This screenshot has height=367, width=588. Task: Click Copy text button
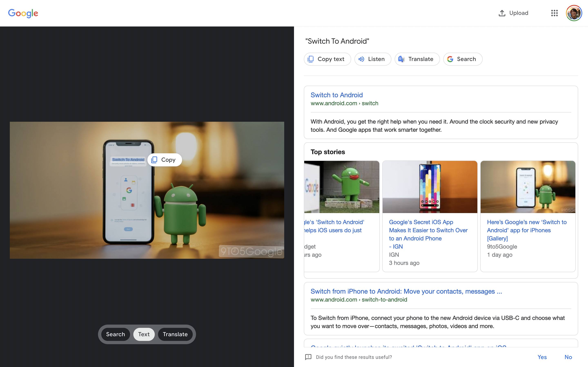[327, 59]
